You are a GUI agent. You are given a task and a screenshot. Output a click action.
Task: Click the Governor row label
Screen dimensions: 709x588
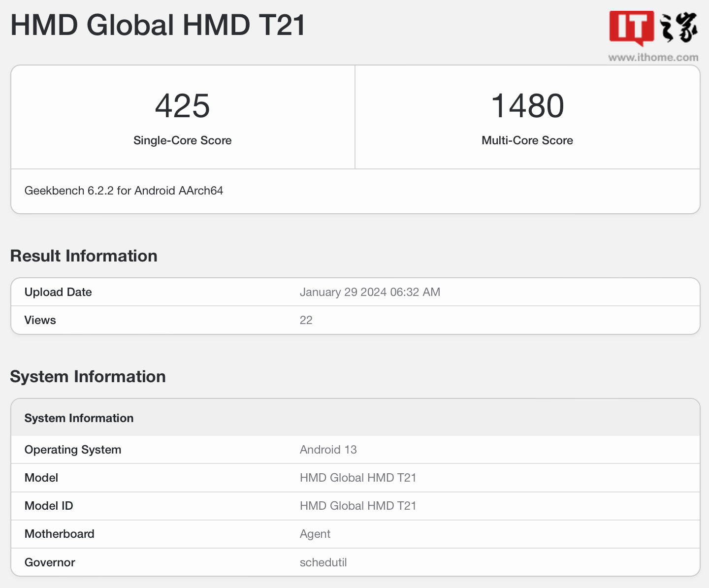point(50,562)
